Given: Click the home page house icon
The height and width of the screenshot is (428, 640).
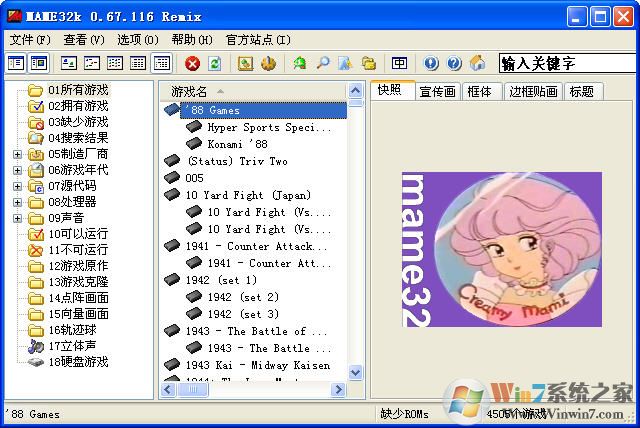Looking at the screenshot, I should (x=478, y=64).
